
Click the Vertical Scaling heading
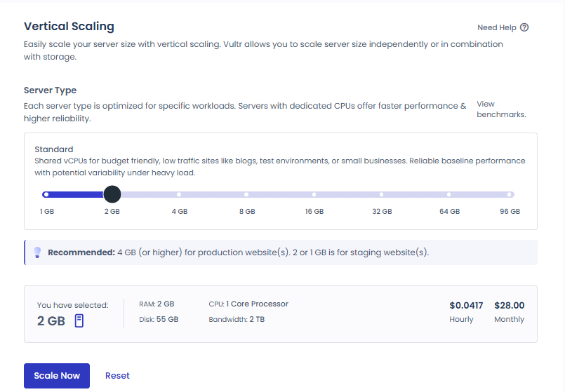(69, 26)
